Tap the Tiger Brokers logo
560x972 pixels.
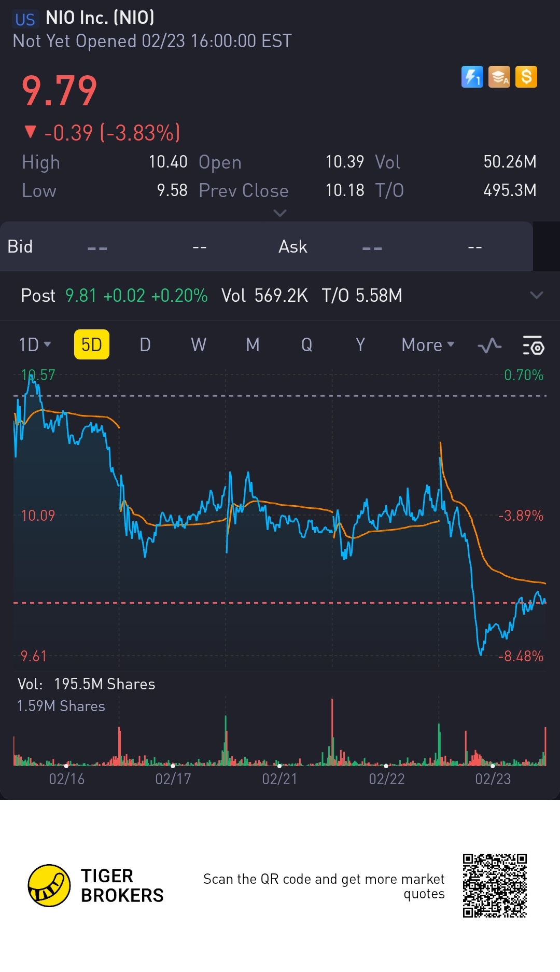(49, 885)
